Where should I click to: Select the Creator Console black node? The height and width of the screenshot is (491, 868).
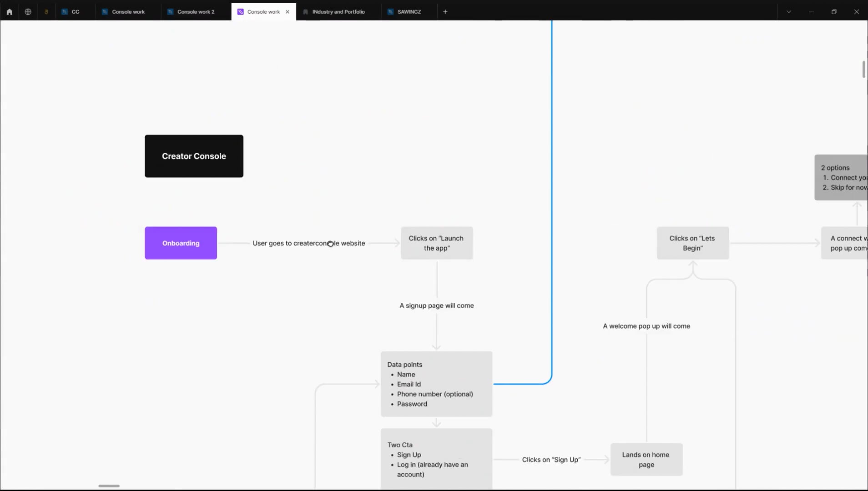(x=194, y=156)
